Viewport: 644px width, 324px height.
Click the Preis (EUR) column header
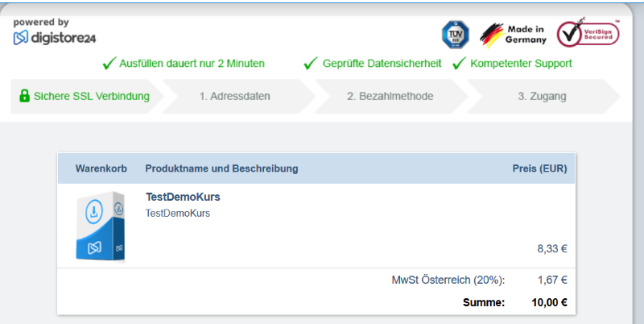click(539, 168)
